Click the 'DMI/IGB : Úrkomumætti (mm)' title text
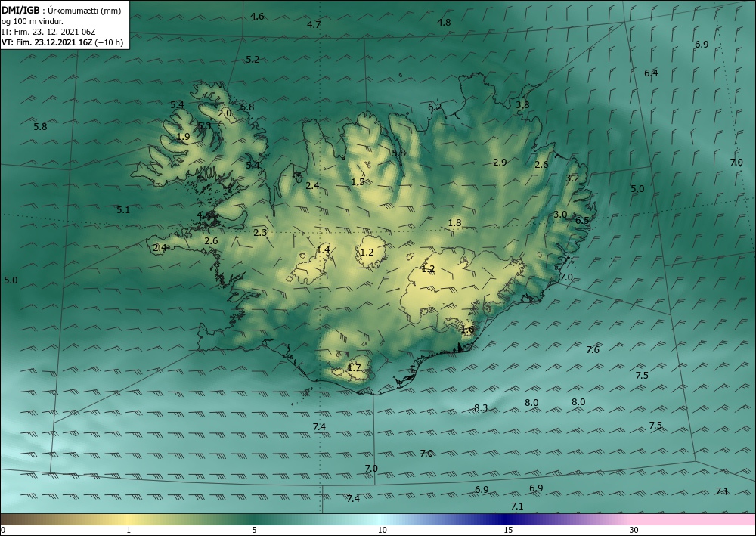The height and width of the screenshot is (536, 756). (x=60, y=11)
